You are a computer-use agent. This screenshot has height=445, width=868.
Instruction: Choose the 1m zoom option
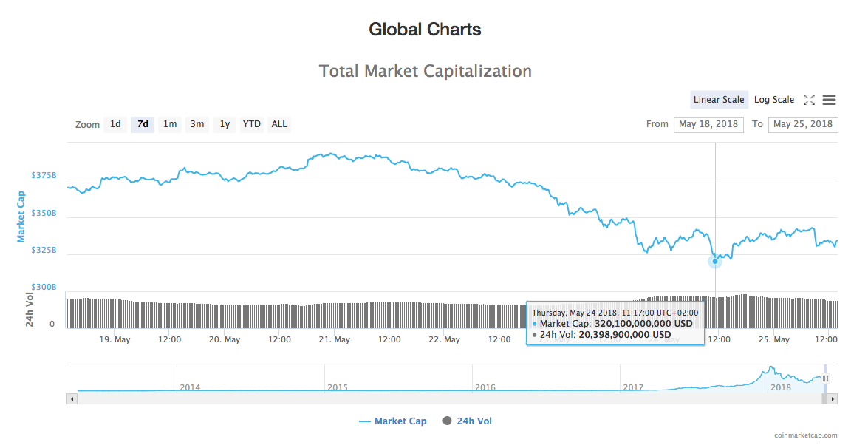coord(170,124)
